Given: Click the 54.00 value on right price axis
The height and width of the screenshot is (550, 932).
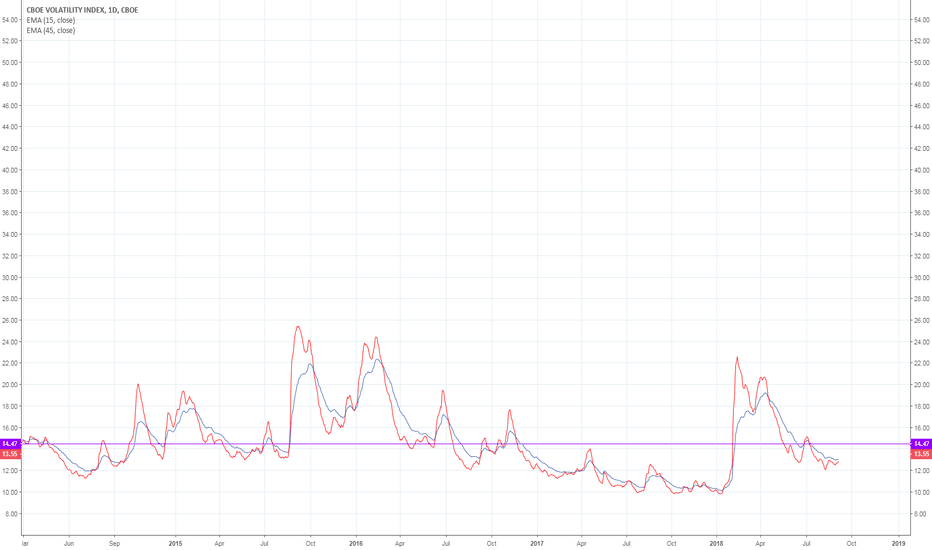Looking at the screenshot, I should click(922, 20).
